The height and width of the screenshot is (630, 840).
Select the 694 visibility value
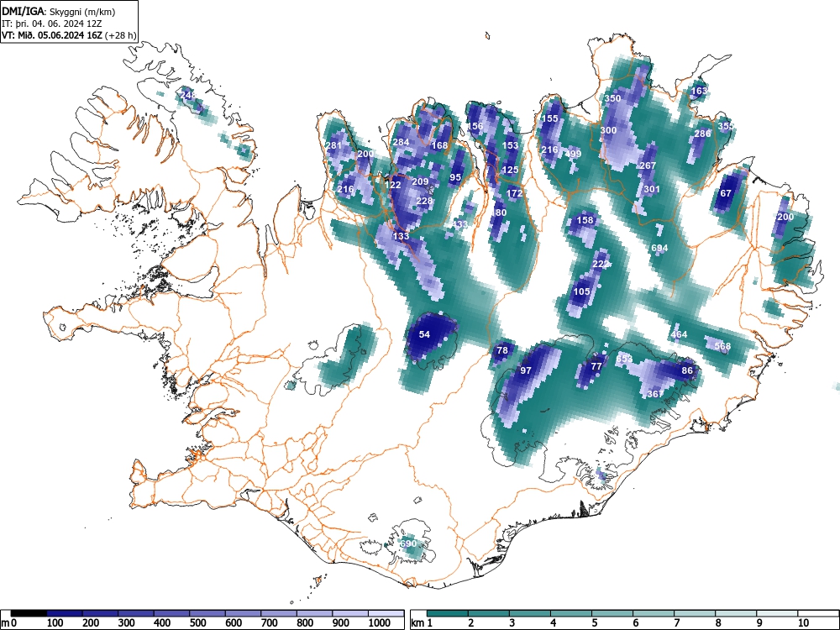coord(659,248)
